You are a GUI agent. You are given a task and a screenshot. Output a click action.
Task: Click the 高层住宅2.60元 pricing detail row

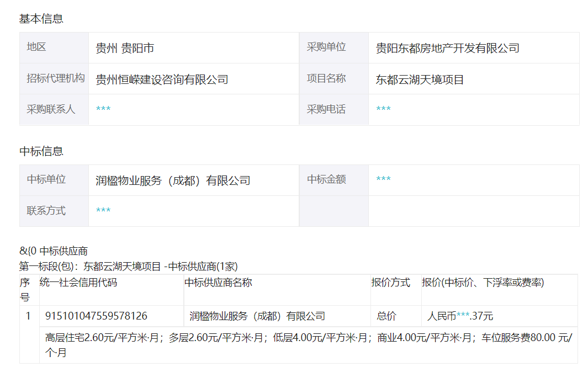point(308,345)
